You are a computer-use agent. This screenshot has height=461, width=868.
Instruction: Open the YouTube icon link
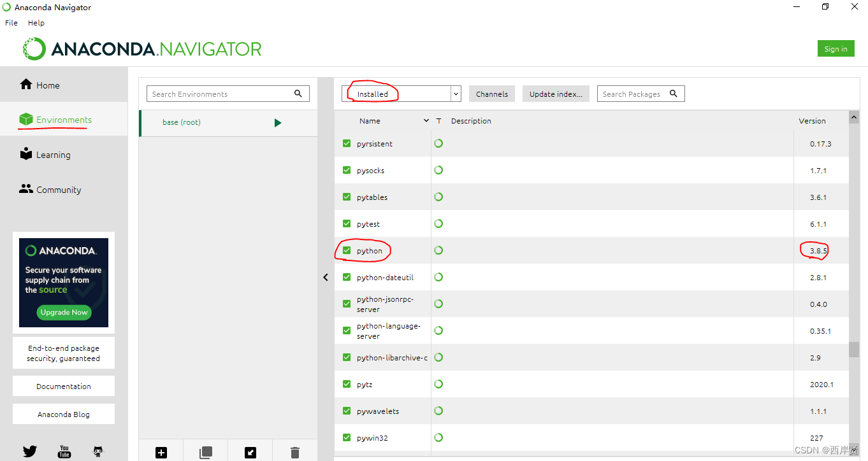[64, 451]
